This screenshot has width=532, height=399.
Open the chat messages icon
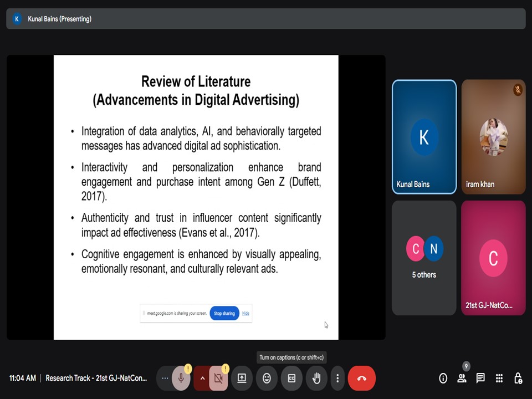(x=480, y=378)
